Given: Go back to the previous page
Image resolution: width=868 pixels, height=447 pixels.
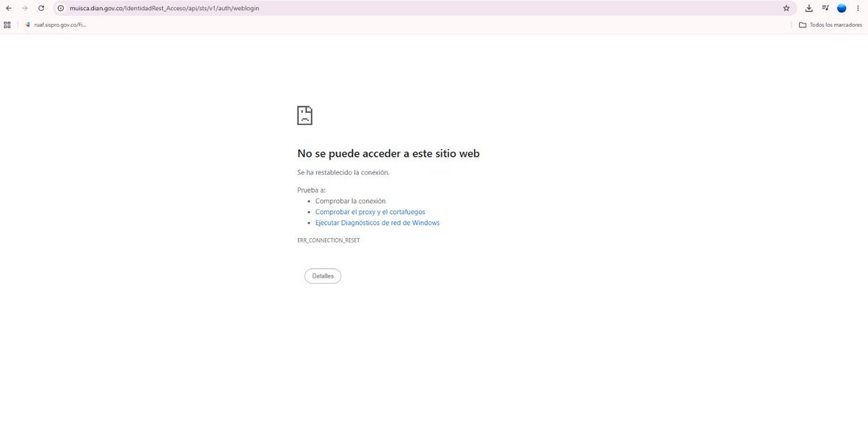Looking at the screenshot, I should (8, 8).
